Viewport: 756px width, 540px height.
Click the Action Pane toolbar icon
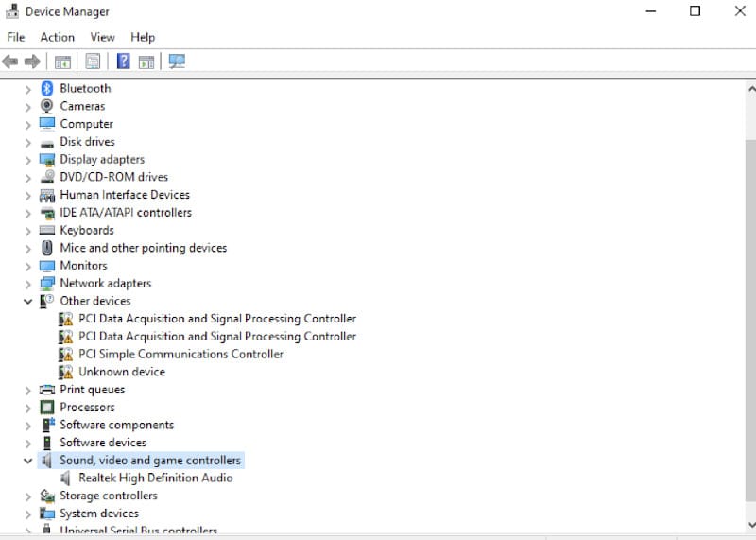(146, 61)
